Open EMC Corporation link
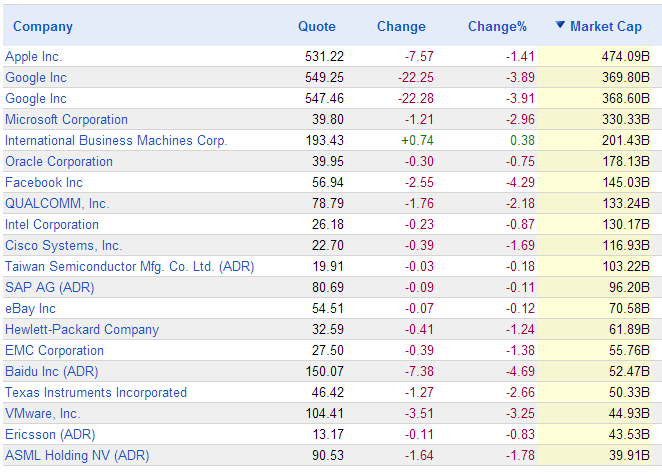 click(54, 351)
